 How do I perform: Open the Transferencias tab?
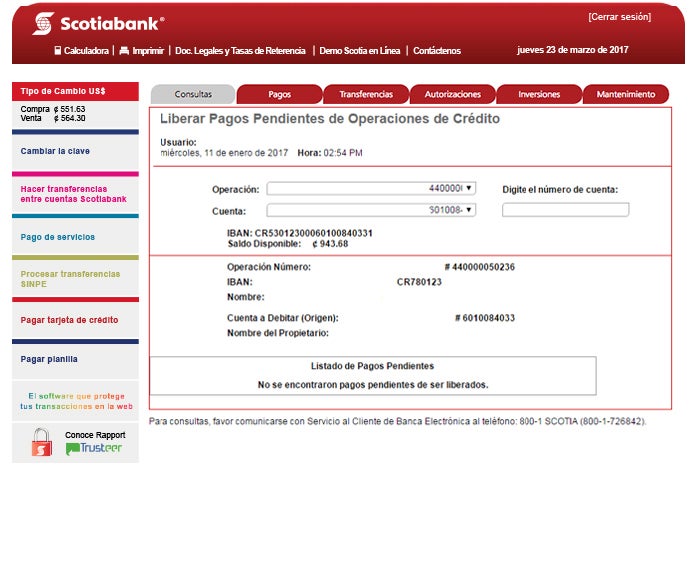[366, 94]
